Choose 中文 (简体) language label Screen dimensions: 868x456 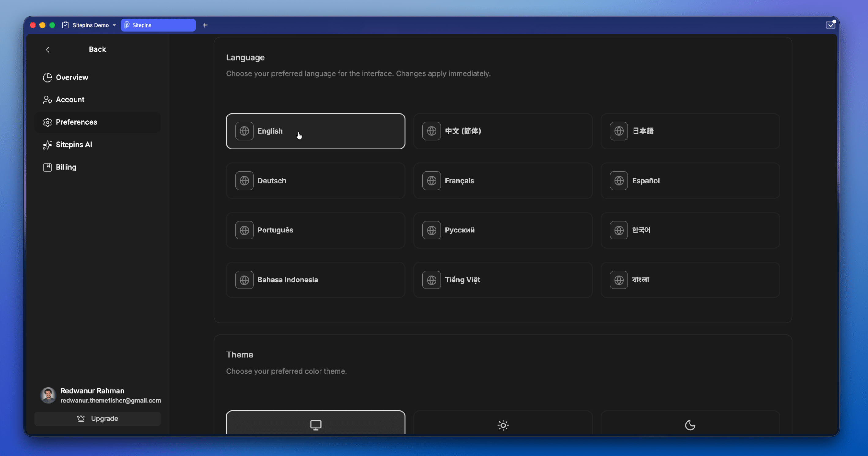463,131
